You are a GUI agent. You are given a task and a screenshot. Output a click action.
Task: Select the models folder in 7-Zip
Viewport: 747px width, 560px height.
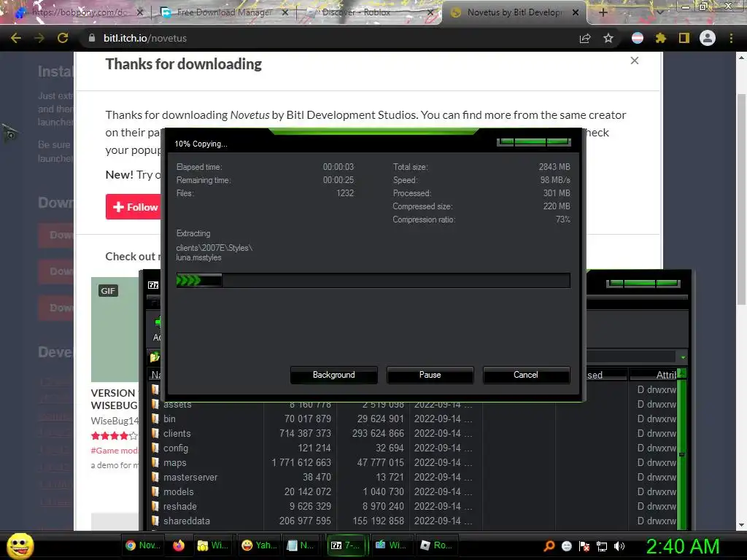pos(413,492)
